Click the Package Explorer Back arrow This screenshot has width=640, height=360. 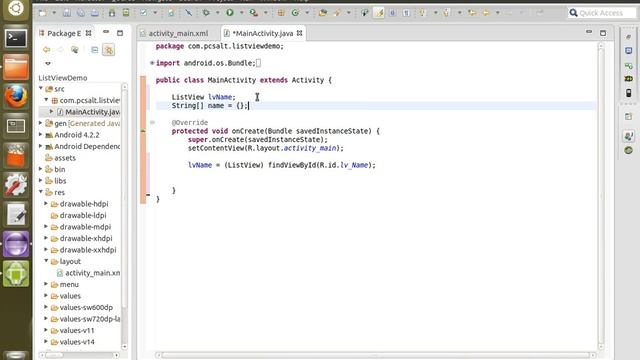click(47, 50)
